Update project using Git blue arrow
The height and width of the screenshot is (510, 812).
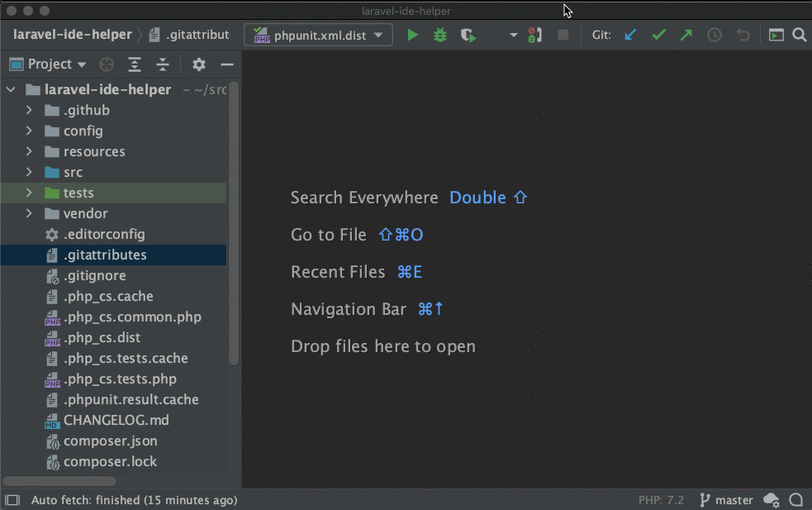point(630,36)
